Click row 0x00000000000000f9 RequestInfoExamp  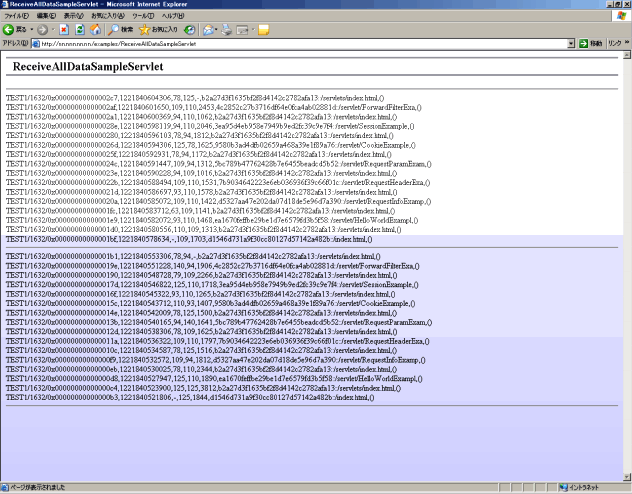[x=216, y=360]
